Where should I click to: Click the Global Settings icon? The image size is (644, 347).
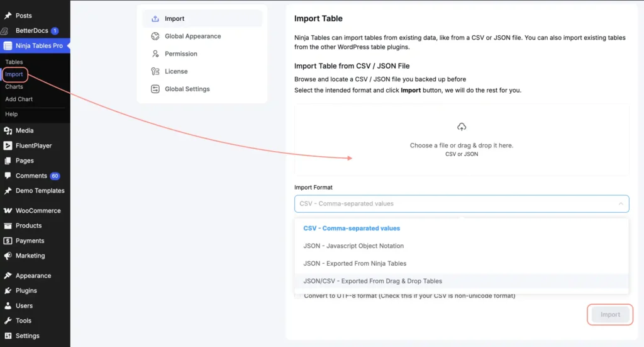pos(155,89)
